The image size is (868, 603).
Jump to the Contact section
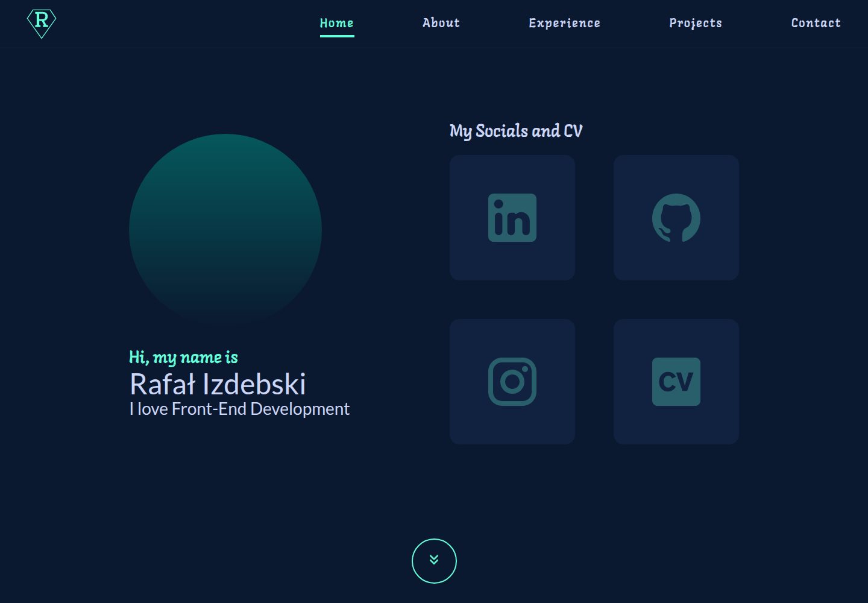click(816, 23)
